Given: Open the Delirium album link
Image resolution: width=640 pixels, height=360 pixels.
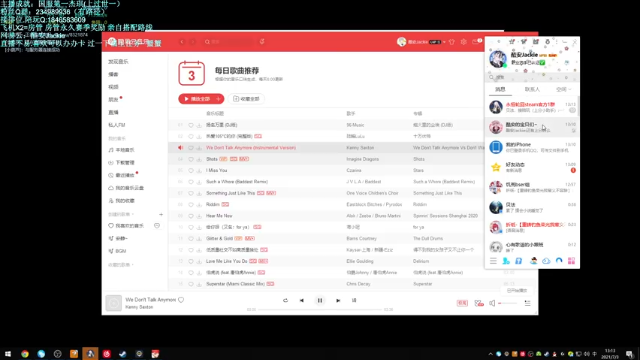Looking at the screenshot, I should 421,261.
